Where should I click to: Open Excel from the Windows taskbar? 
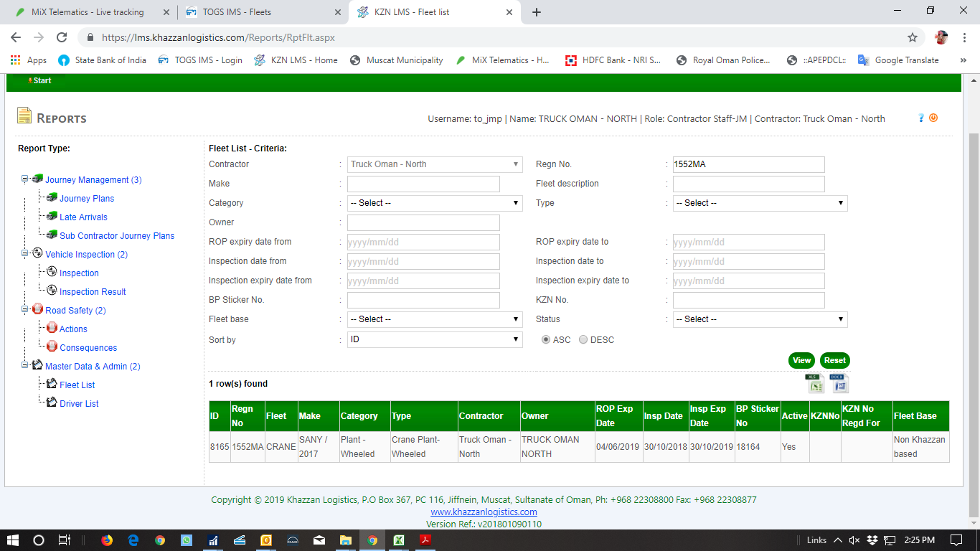398,540
